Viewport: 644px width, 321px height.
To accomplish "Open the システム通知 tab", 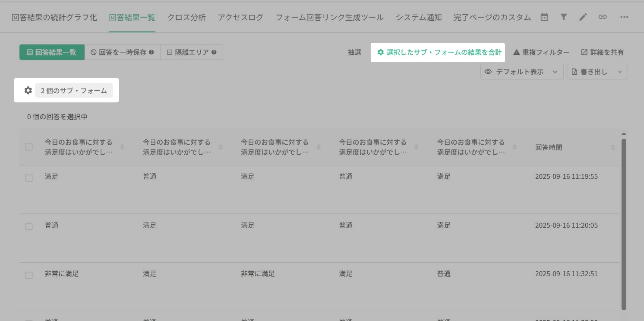I will click(418, 17).
